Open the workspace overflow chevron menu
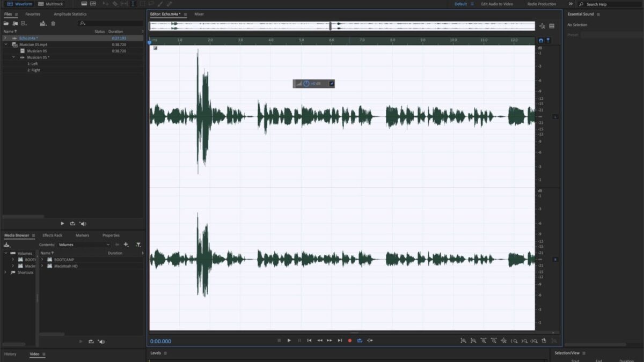The width and height of the screenshot is (644, 362). pos(570,4)
